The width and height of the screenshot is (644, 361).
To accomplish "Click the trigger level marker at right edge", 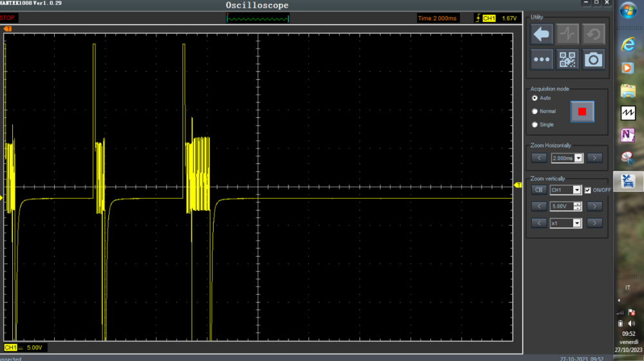I will coord(518,185).
